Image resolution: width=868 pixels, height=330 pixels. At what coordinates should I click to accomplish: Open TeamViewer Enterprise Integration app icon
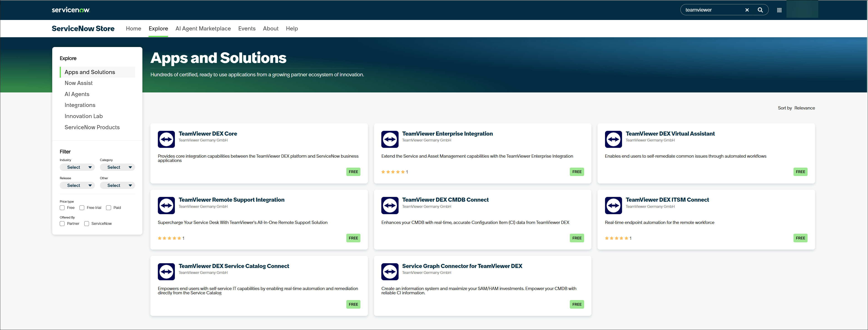tap(390, 139)
